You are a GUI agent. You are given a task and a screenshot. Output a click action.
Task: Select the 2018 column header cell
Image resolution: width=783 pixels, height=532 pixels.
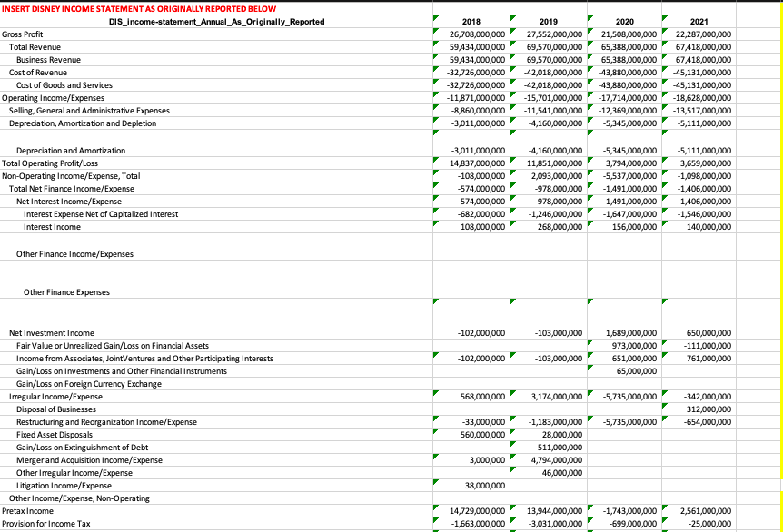[471, 21]
